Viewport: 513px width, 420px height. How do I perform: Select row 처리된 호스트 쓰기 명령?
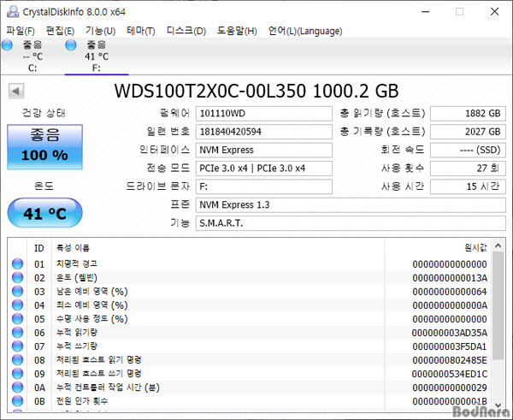(250, 374)
